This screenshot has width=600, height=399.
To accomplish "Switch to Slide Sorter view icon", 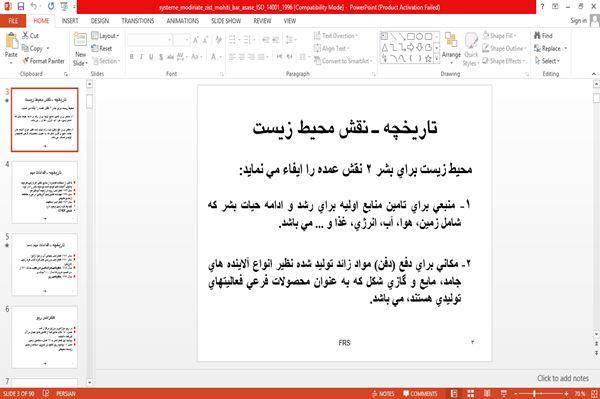I will click(471, 394).
